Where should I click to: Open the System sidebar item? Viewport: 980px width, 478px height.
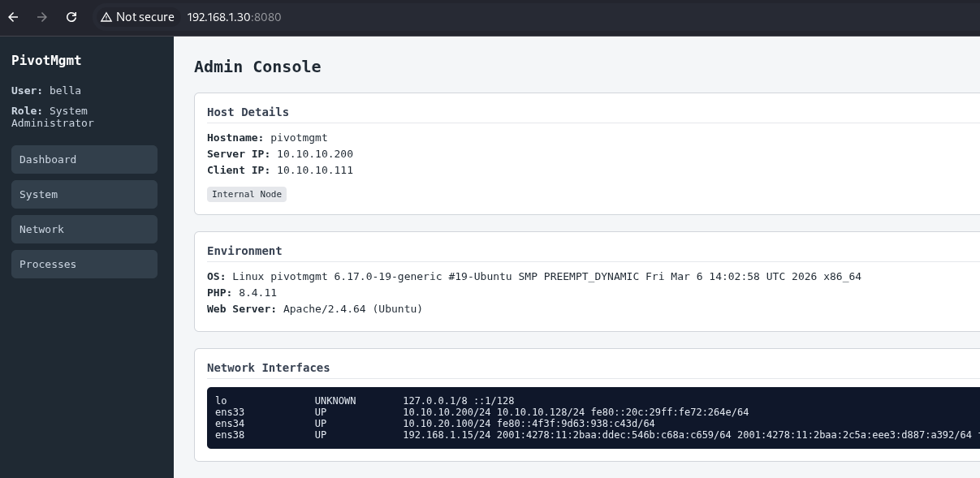(x=84, y=194)
